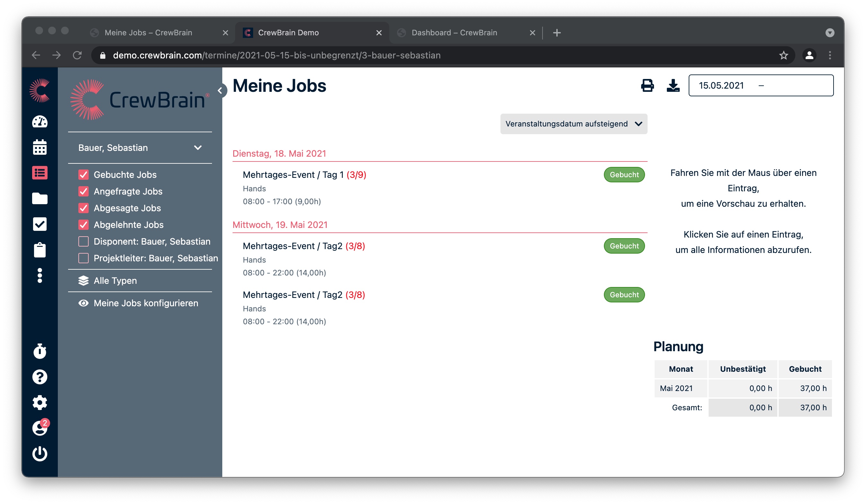
Task: Switch to the Meine Jobs – CrewBrain tab
Action: point(148,33)
